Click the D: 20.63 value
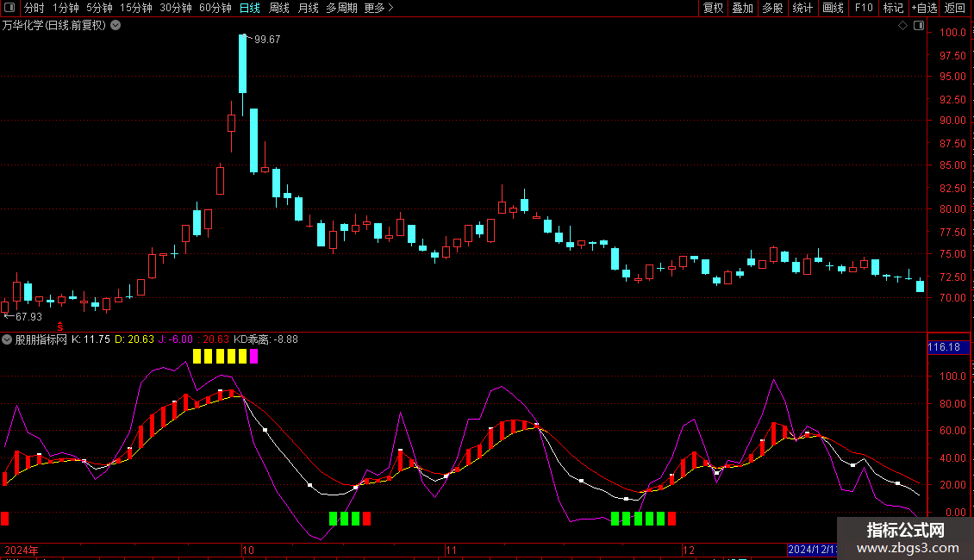This screenshot has width=974, height=560. point(134,339)
